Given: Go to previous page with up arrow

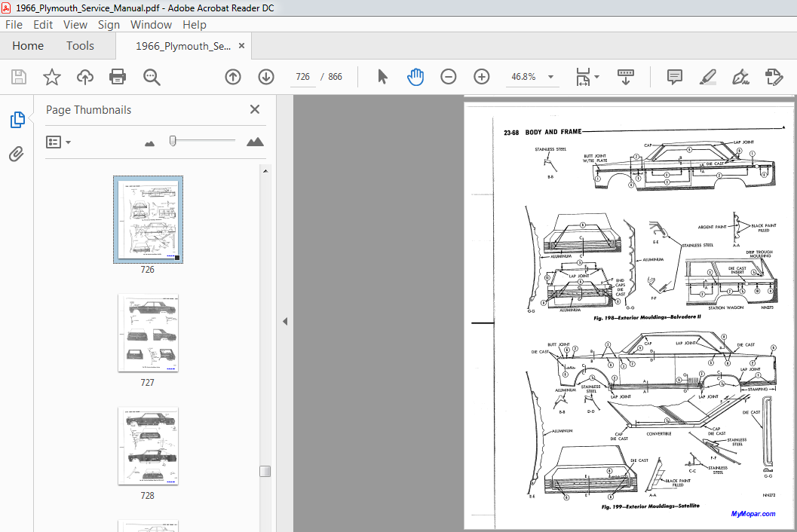Looking at the screenshot, I should coord(233,77).
